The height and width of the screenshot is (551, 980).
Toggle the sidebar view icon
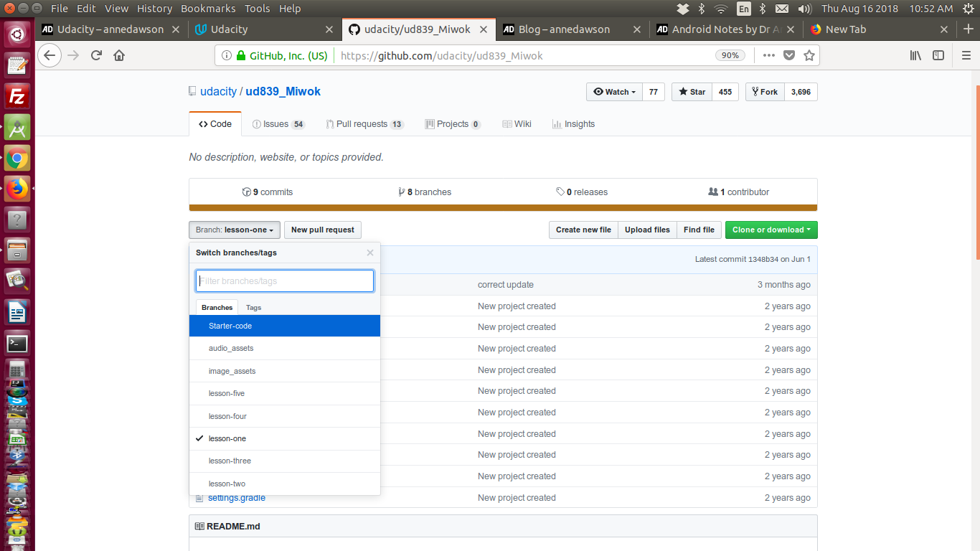938,55
